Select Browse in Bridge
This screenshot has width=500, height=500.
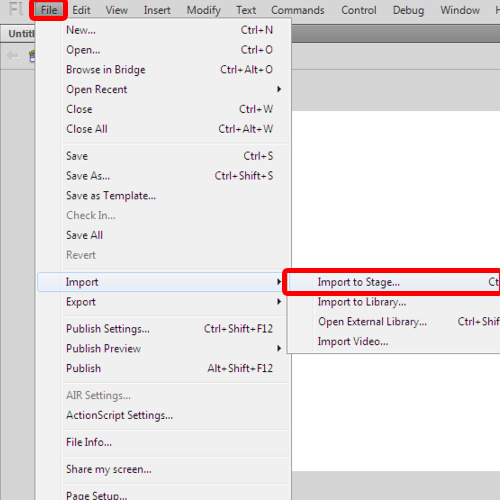click(163, 69)
